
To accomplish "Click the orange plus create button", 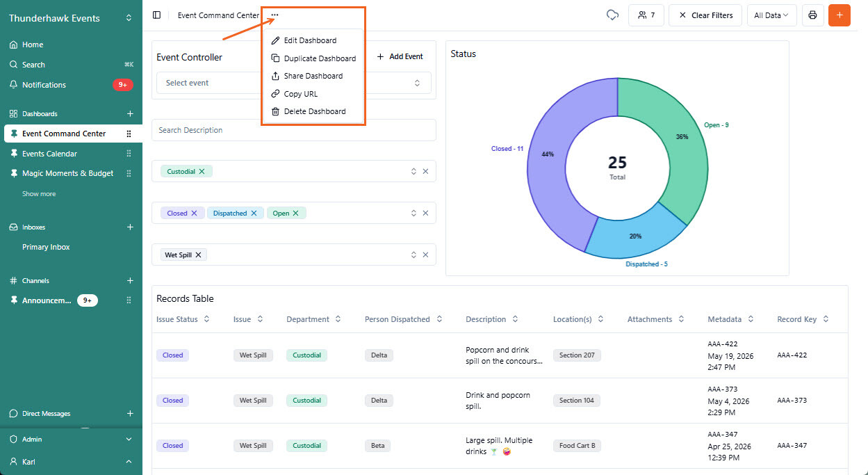I will (x=840, y=15).
